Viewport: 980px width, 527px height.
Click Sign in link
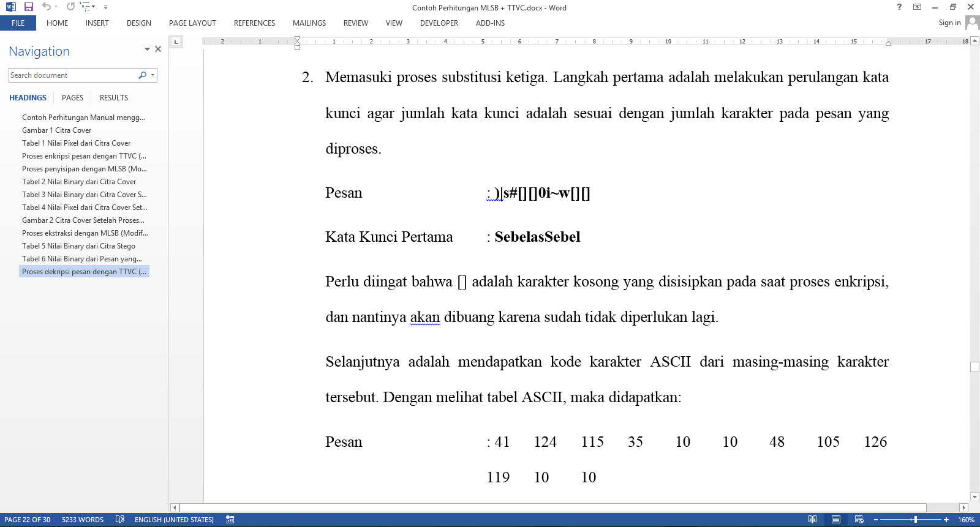[949, 23]
